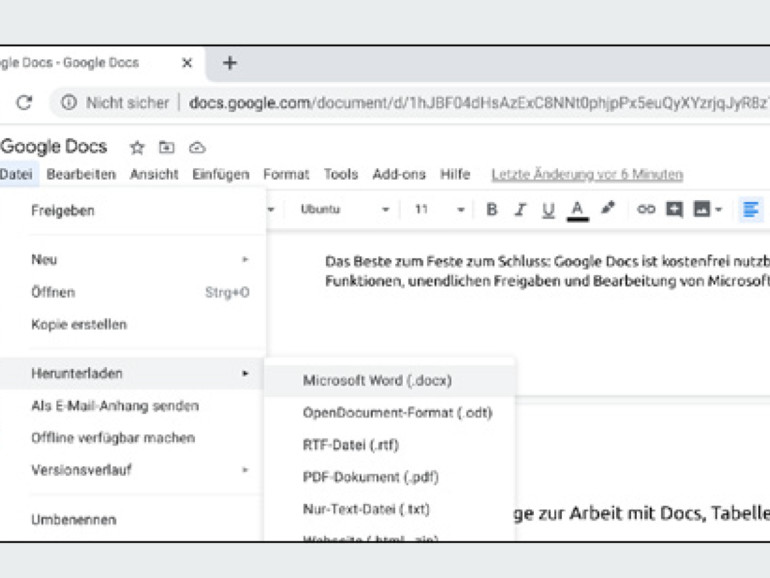Open the Tools menu
This screenshot has width=770, height=578.
(341, 174)
